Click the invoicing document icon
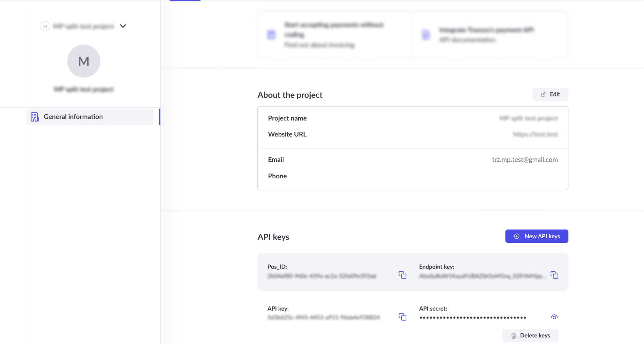Screen dimensions: 644x344 (x=271, y=35)
